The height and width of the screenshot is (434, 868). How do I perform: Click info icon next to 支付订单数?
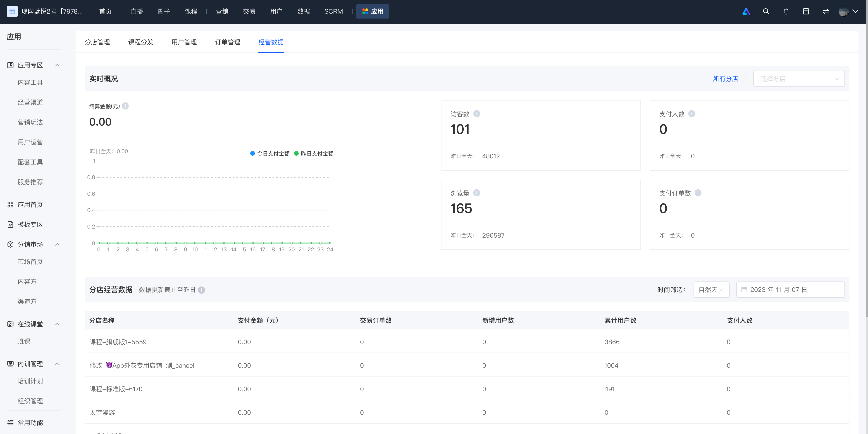698,193
